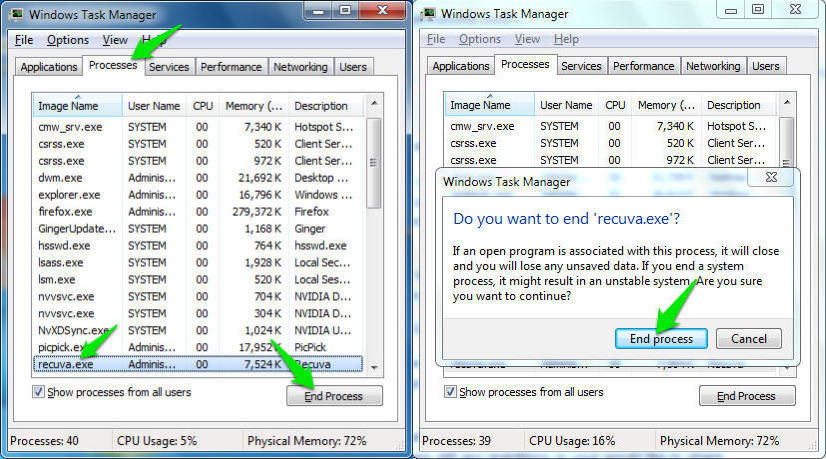Screen dimensions: 826x459
Task: Select cmw_srv.exe in left window list
Action: coord(198,127)
